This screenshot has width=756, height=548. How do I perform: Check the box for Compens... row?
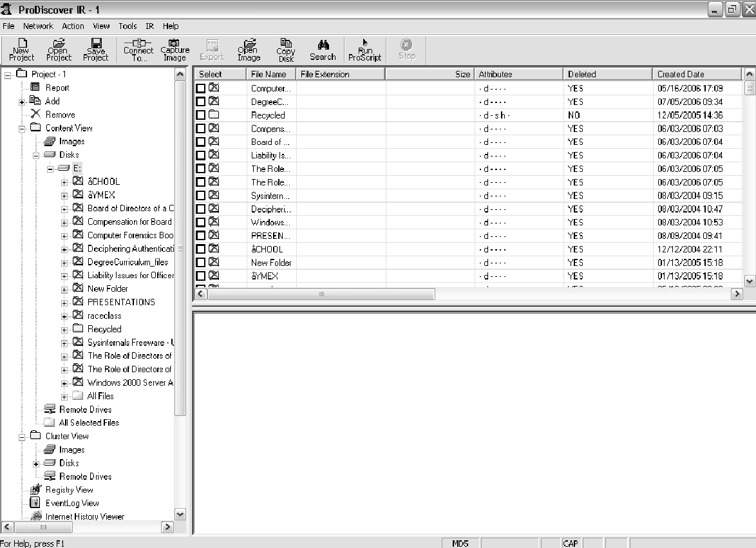pyautogui.click(x=200, y=129)
